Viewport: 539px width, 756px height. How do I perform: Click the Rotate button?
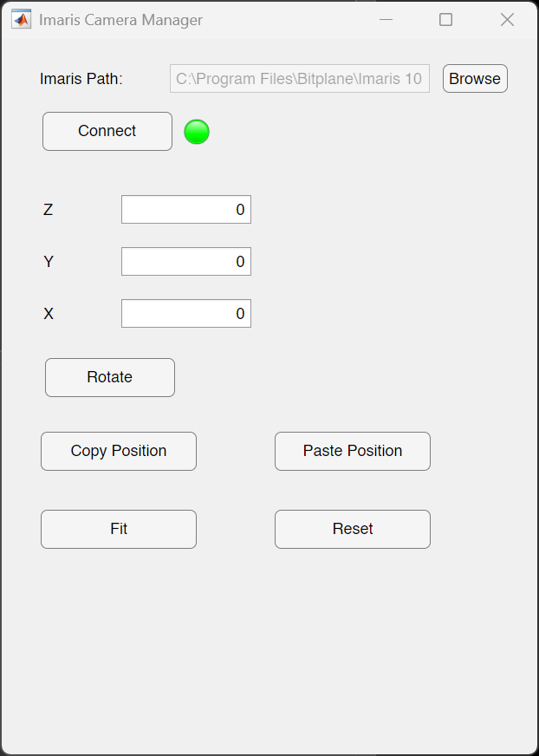(x=110, y=377)
